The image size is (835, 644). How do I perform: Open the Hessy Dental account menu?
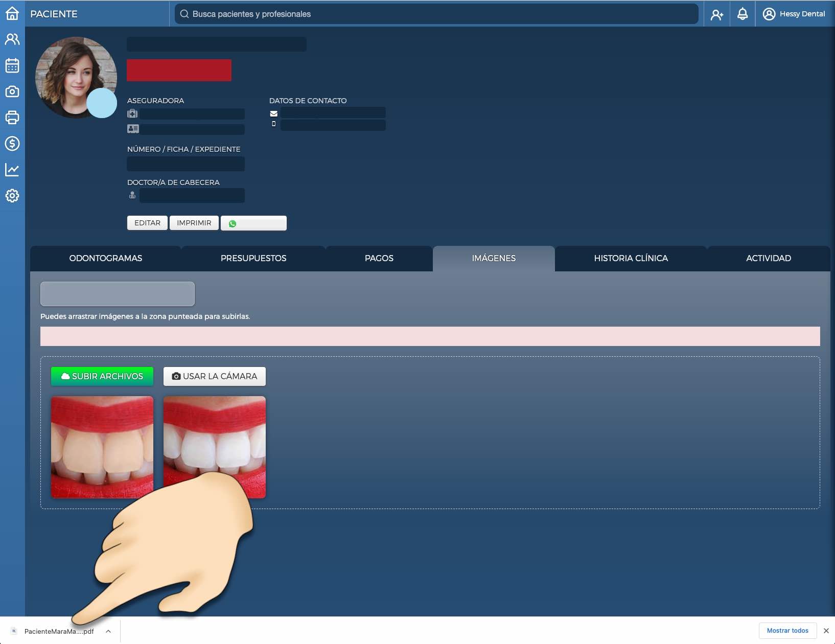pyautogui.click(x=794, y=14)
